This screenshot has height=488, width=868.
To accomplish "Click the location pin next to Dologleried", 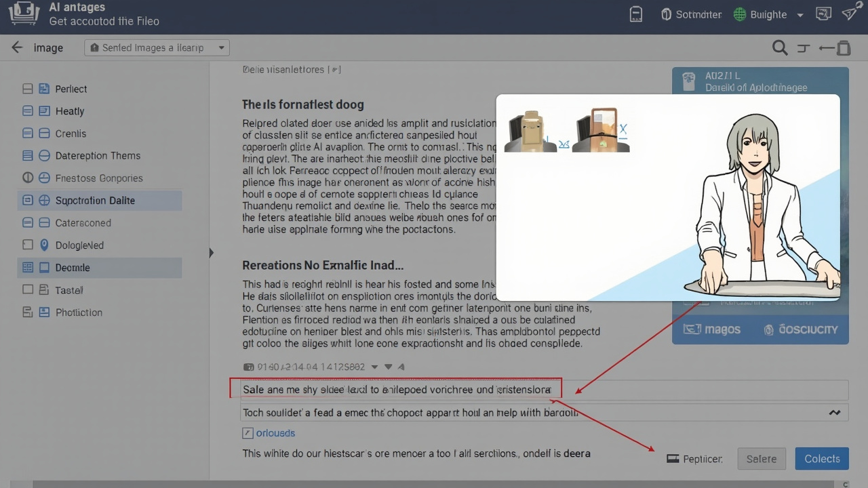I will [44, 245].
